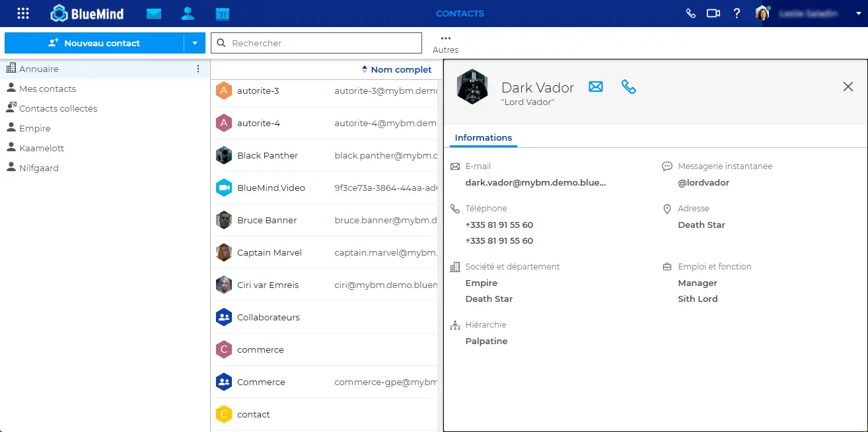This screenshot has height=432, width=868.
Task: Click Captain Marvel avatar picture
Action: pyautogui.click(x=224, y=252)
